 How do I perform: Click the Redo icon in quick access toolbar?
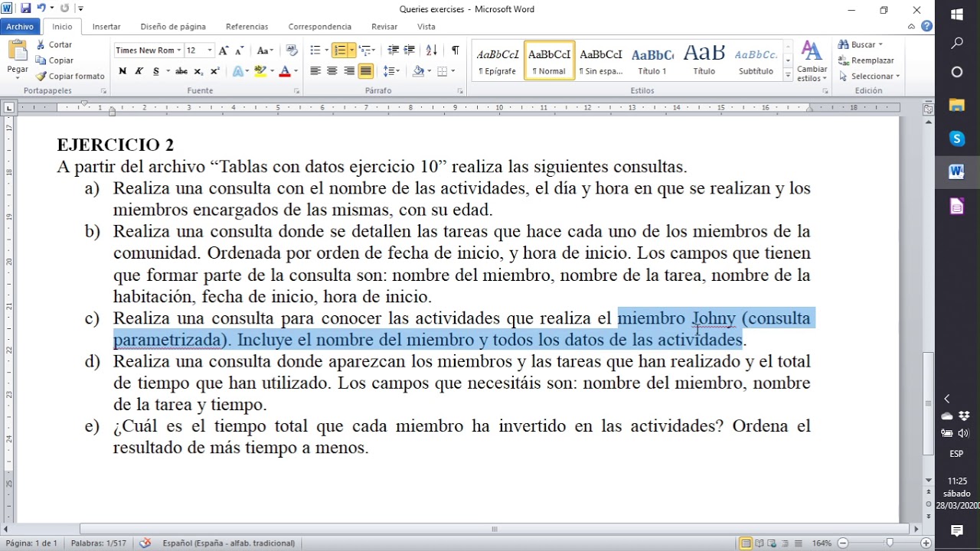64,8
